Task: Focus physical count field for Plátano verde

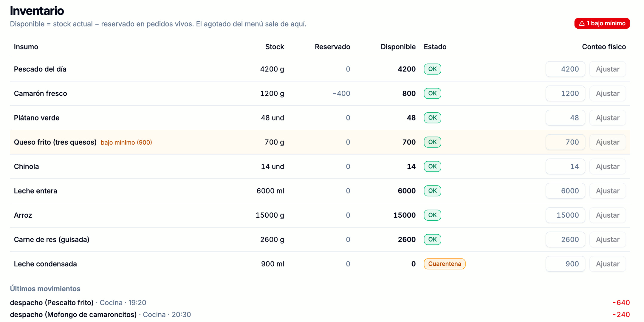Action: point(565,118)
